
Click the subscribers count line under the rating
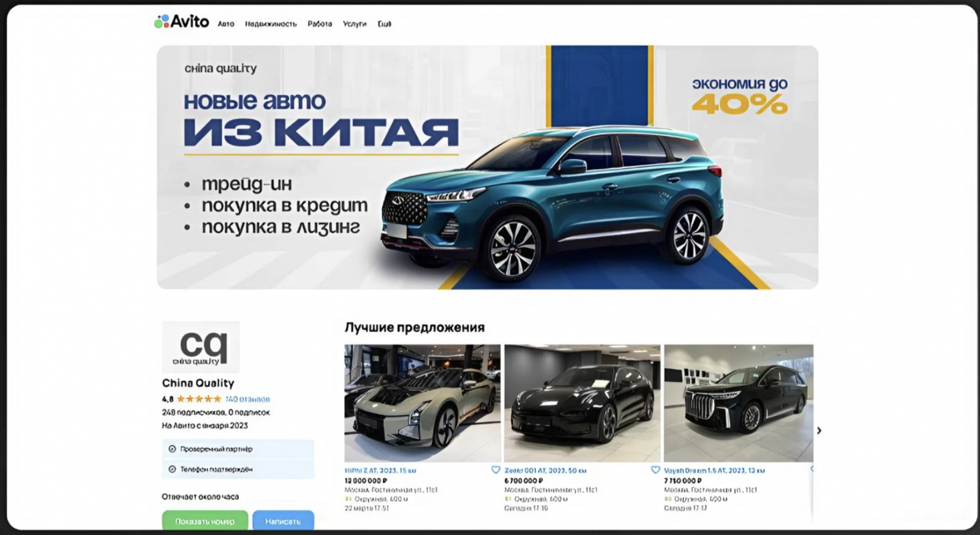click(216, 413)
